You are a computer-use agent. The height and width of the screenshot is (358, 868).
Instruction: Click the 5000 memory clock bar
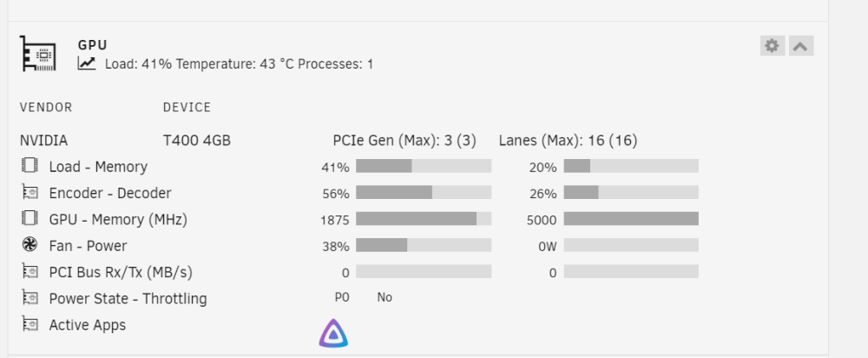pyautogui.click(x=631, y=219)
